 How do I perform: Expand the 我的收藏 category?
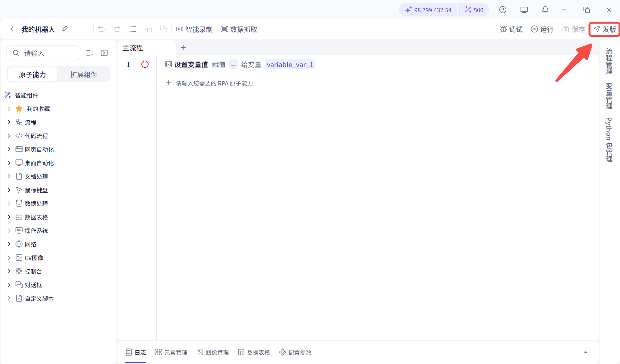tap(9, 109)
